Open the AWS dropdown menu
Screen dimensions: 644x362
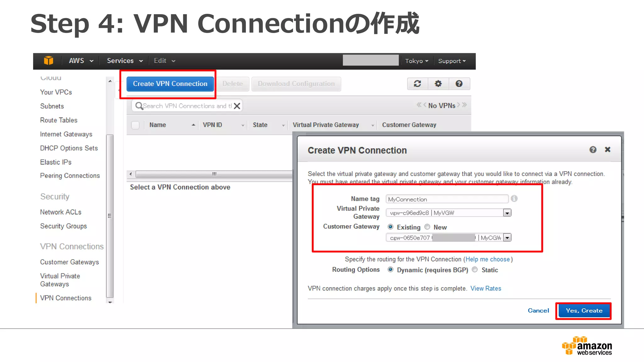pos(81,61)
